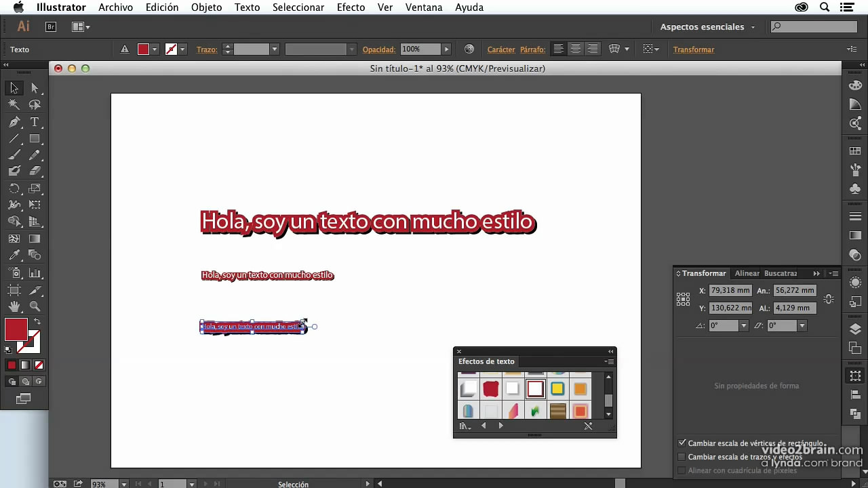Select the Line Segment tool
Viewport: 868px width, 488px height.
point(14,138)
